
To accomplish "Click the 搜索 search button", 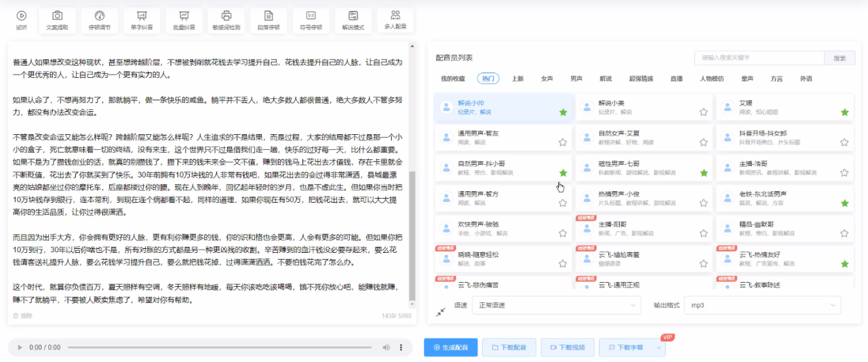I will click(840, 58).
